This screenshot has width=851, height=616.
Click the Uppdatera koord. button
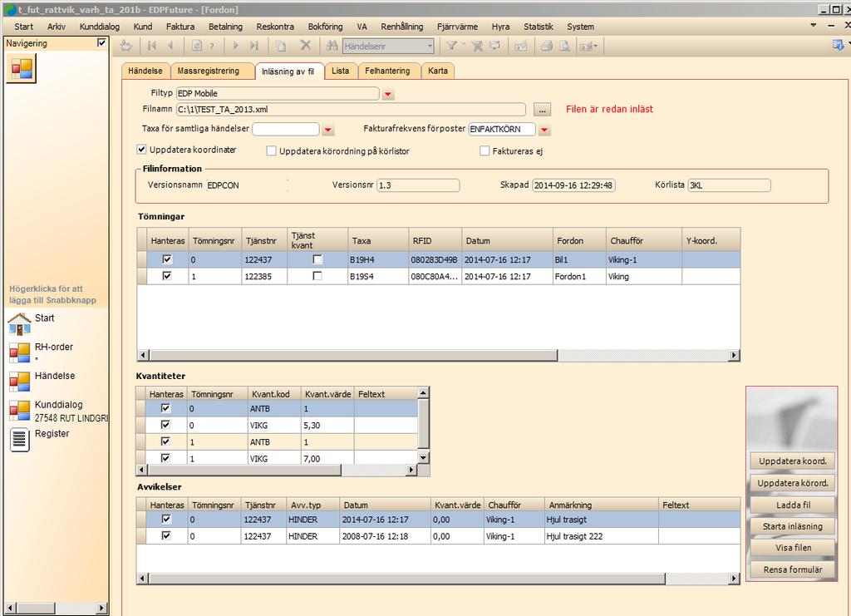792,461
